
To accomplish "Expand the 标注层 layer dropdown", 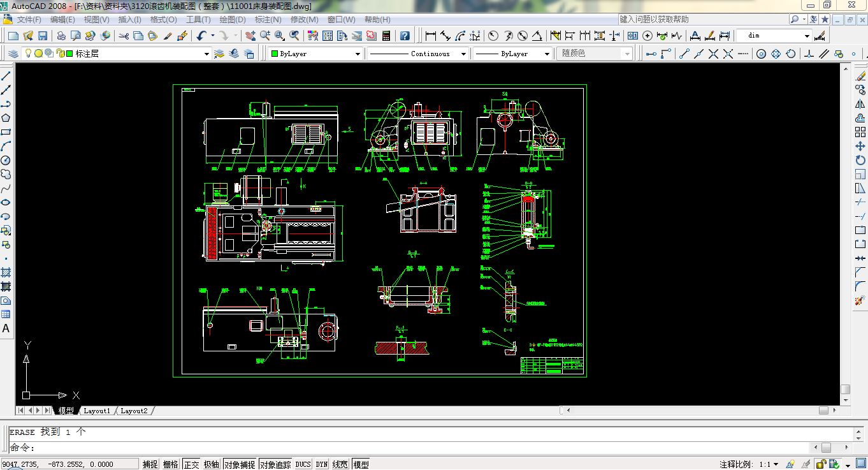I will [206, 54].
